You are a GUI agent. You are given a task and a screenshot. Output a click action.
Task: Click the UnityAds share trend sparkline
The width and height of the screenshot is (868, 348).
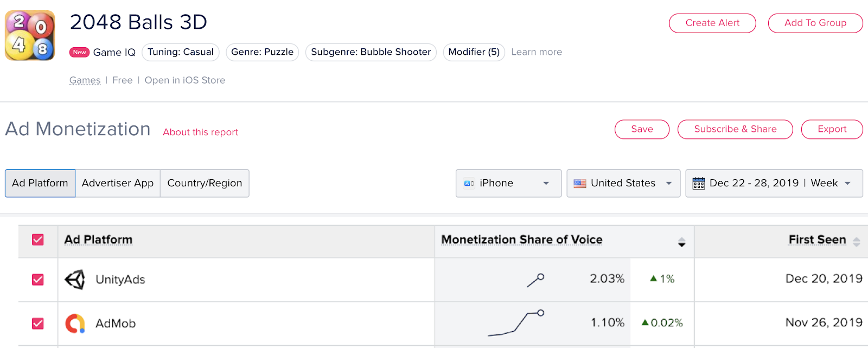tap(535, 280)
